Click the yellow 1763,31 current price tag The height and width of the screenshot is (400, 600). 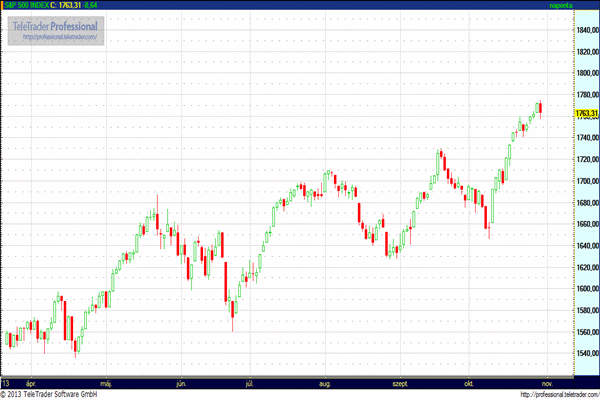(x=586, y=113)
